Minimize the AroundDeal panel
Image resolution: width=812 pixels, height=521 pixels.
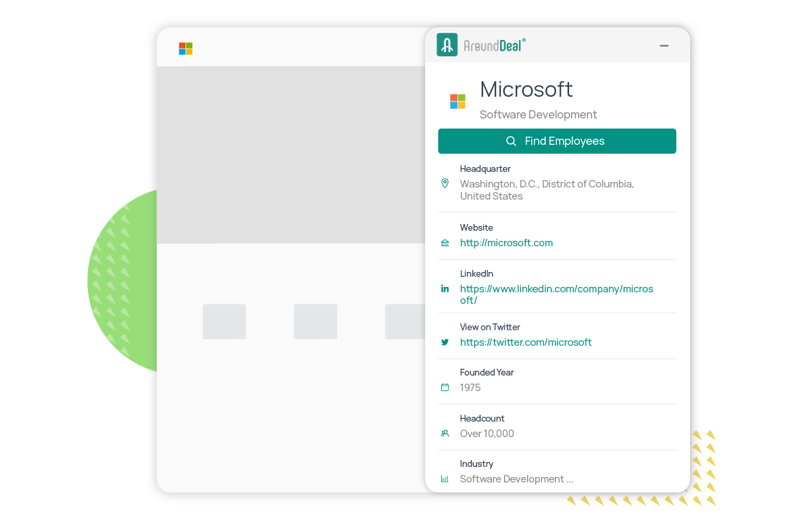[x=664, y=46]
